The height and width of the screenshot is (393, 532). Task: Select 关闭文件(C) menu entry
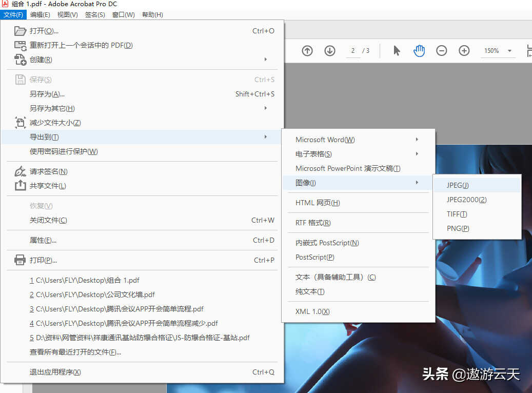(142, 220)
